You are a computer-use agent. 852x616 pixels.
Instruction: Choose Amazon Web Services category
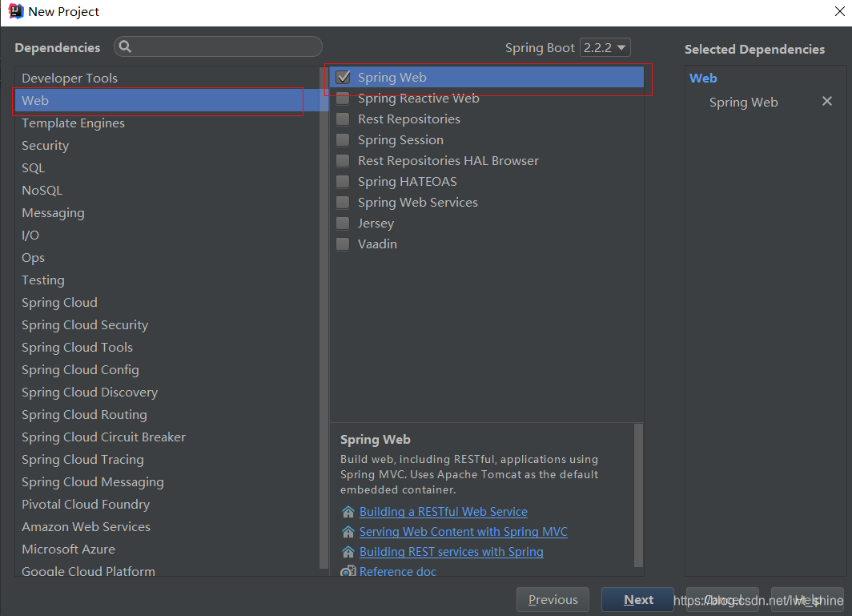click(x=167, y=527)
